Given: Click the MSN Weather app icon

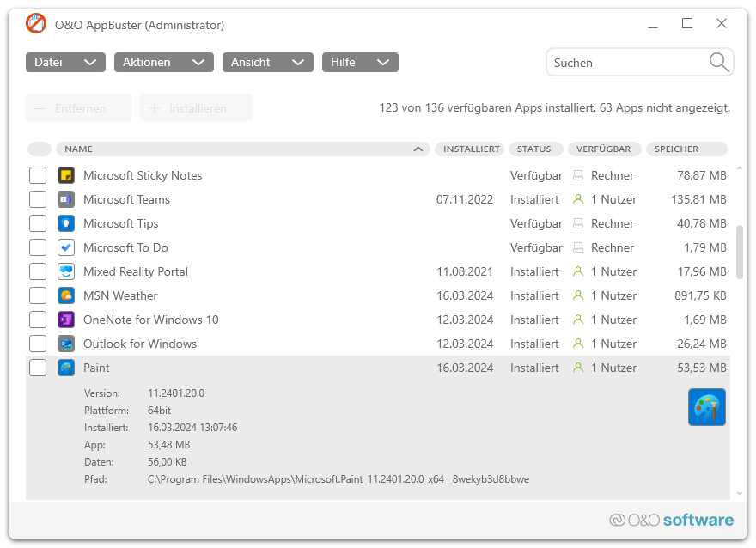Looking at the screenshot, I should [x=66, y=295].
